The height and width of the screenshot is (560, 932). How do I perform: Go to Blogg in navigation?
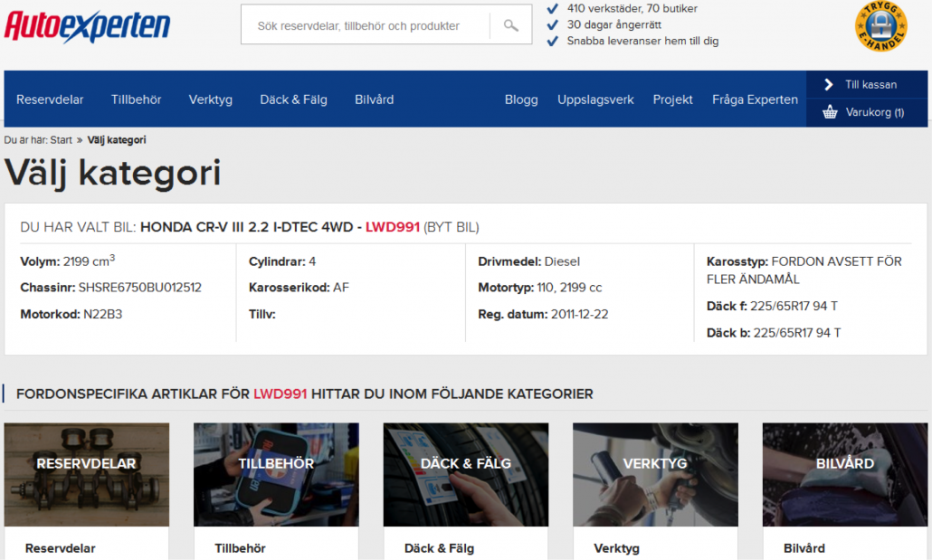(521, 100)
